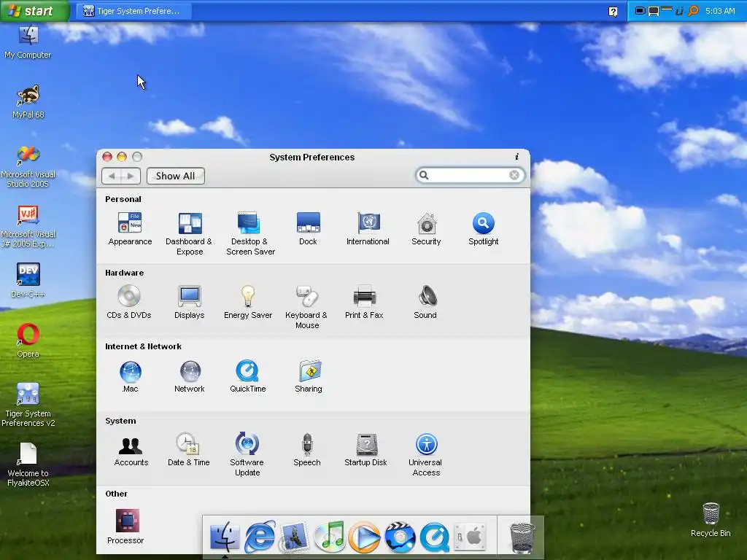
Task: Open the Dock preference pane
Action: pyautogui.click(x=309, y=228)
